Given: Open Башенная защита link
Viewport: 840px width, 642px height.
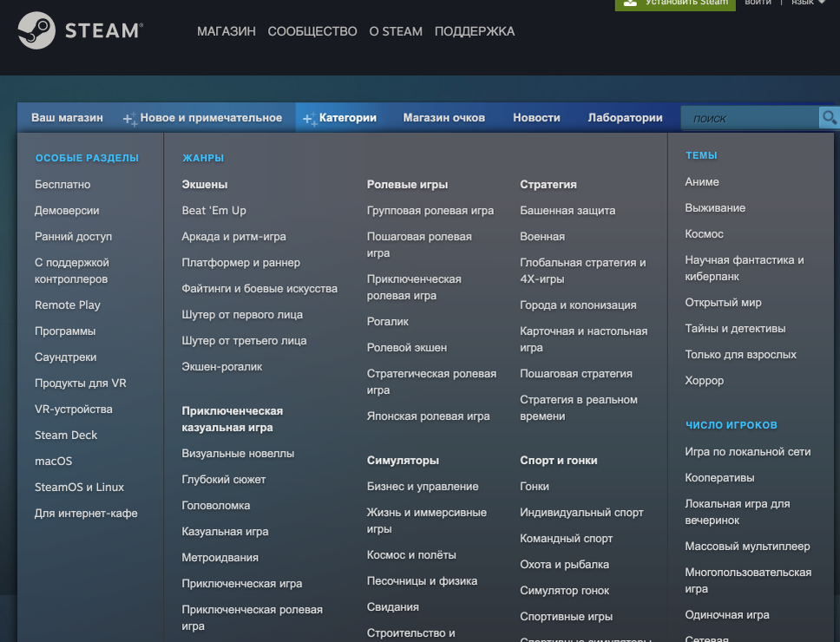Looking at the screenshot, I should 568,211.
